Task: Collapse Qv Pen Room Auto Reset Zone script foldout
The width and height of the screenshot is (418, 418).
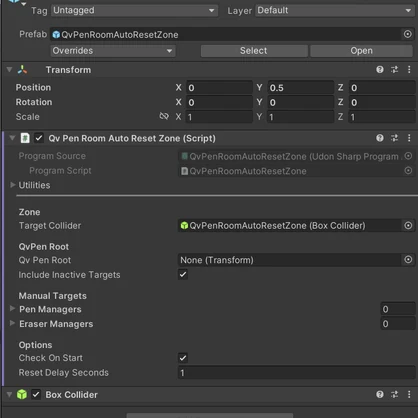Action: click(x=12, y=138)
